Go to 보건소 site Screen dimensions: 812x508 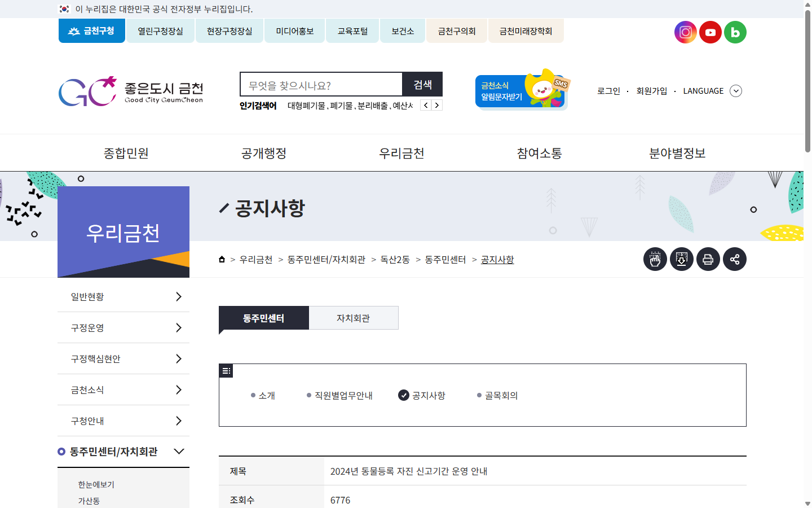[403, 31]
